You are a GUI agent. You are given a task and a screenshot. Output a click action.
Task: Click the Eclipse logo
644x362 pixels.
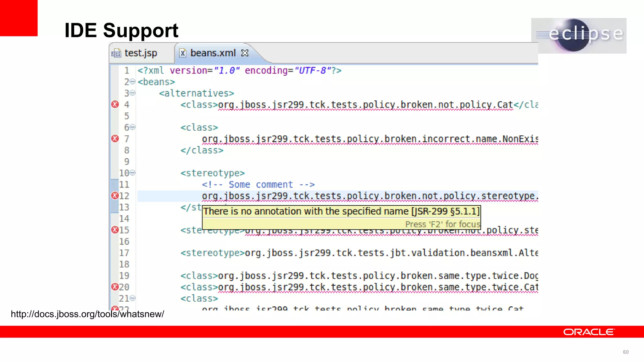[579, 36]
